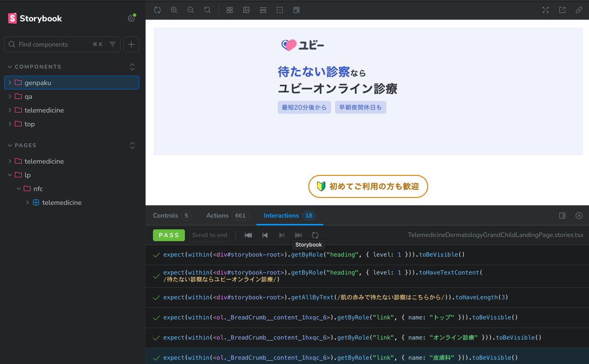Toggle the measure ruler tool
Image resolution: width=589 pixels, height=364 pixels.
point(263,10)
